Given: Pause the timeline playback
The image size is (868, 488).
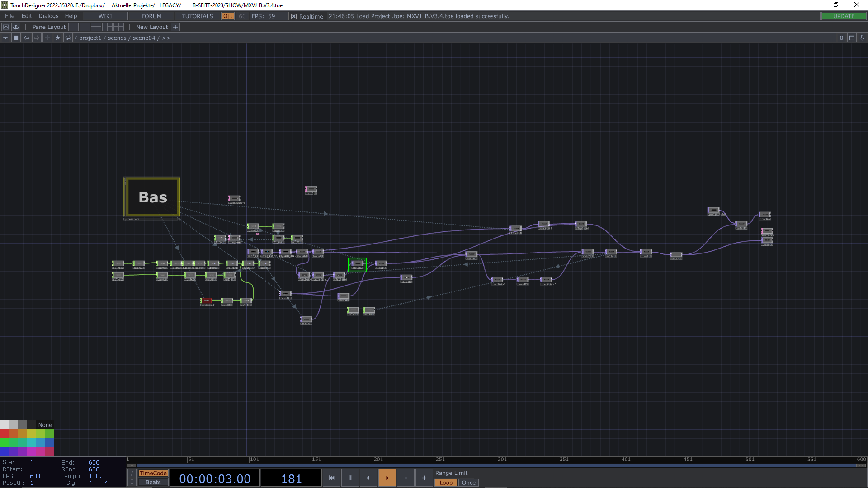Looking at the screenshot, I should pos(349,478).
